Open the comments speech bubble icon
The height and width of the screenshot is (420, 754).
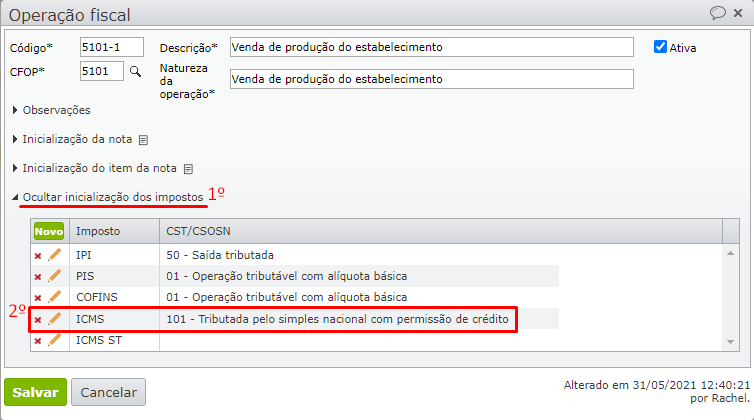(717, 13)
